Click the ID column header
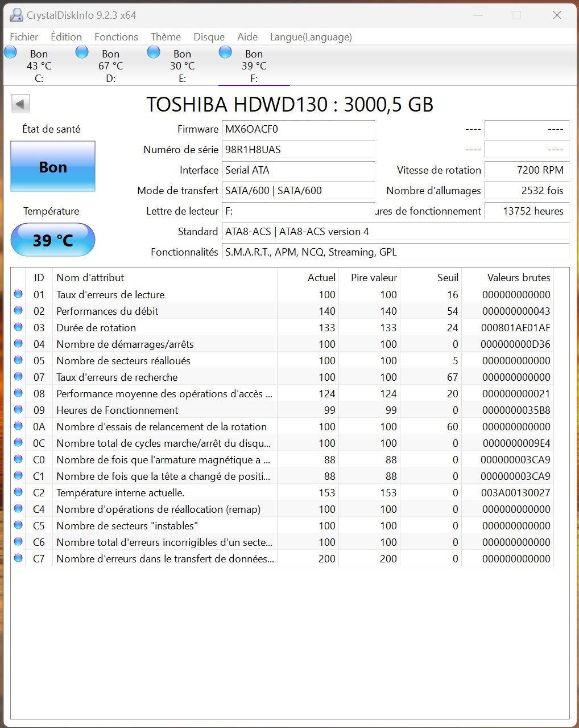The height and width of the screenshot is (728, 579). coord(39,277)
